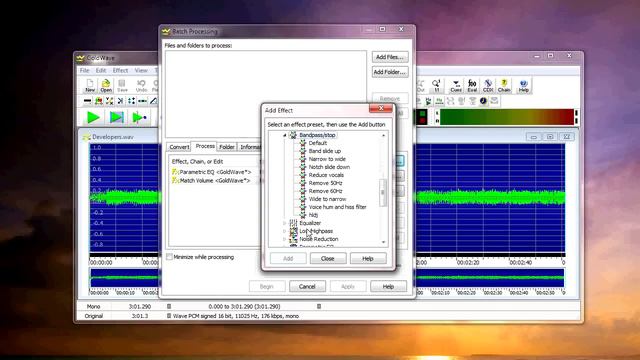Click the Low/Highpass icon in effect tree
The height and width of the screenshot is (360, 640).
click(293, 231)
